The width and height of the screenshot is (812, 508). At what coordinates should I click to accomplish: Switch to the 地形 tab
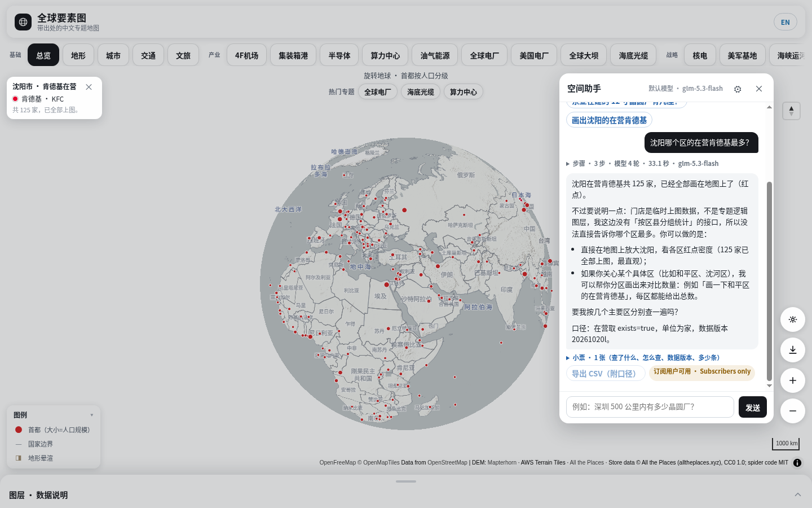coord(78,55)
